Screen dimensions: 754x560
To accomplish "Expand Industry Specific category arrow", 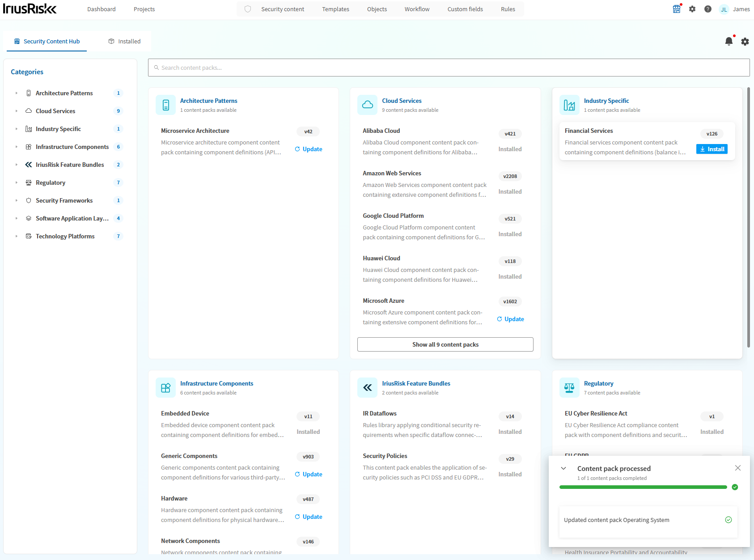I will 17,129.
